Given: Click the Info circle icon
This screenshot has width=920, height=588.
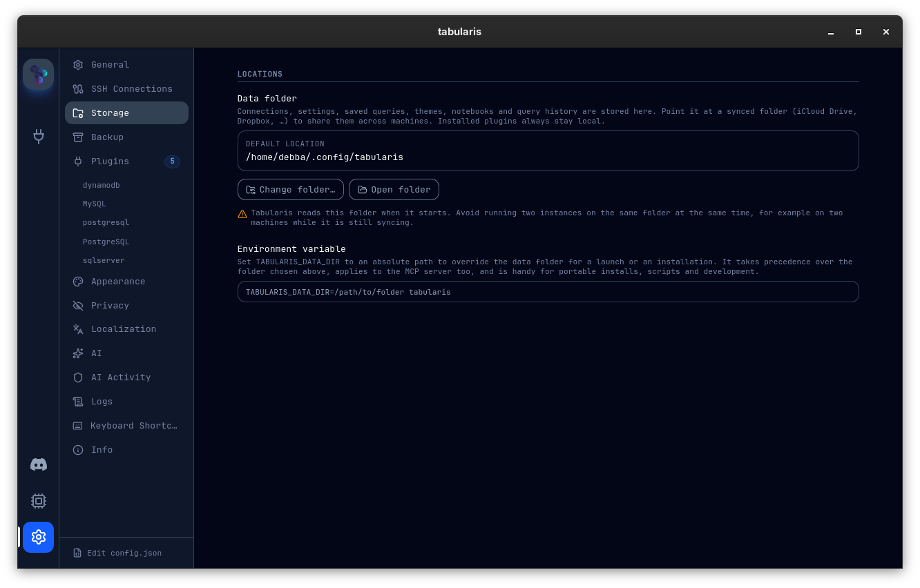Looking at the screenshot, I should click(x=78, y=450).
